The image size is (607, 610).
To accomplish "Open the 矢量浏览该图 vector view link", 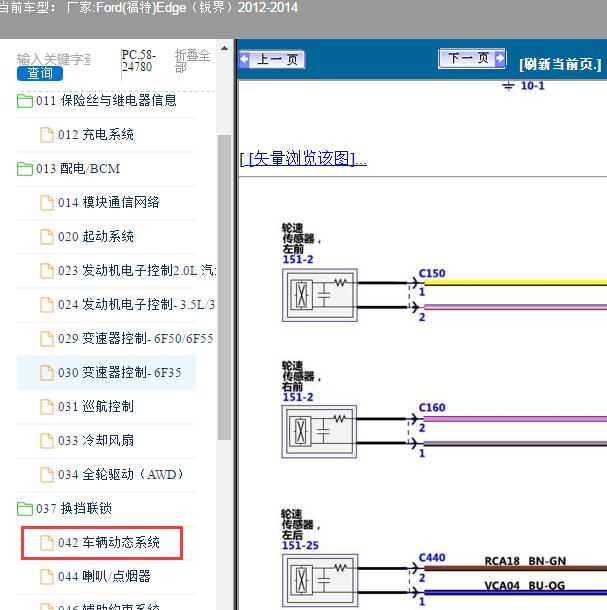I will tap(307, 158).
